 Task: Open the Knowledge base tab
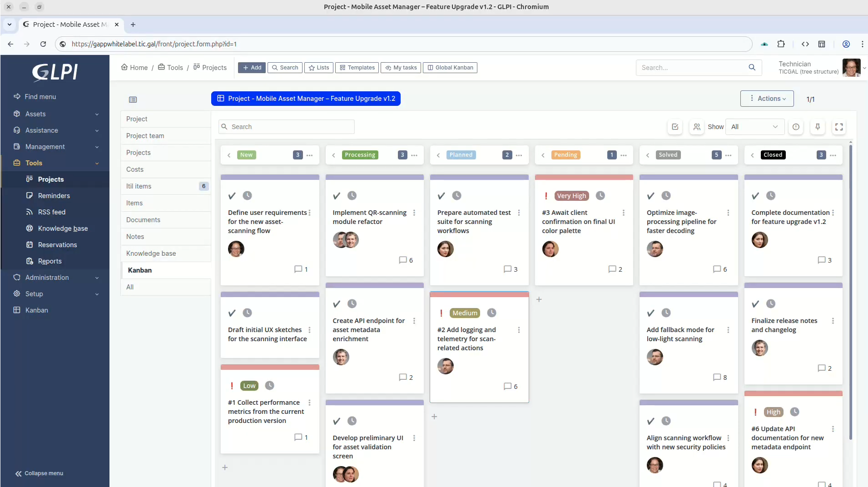(x=152, y=253)
